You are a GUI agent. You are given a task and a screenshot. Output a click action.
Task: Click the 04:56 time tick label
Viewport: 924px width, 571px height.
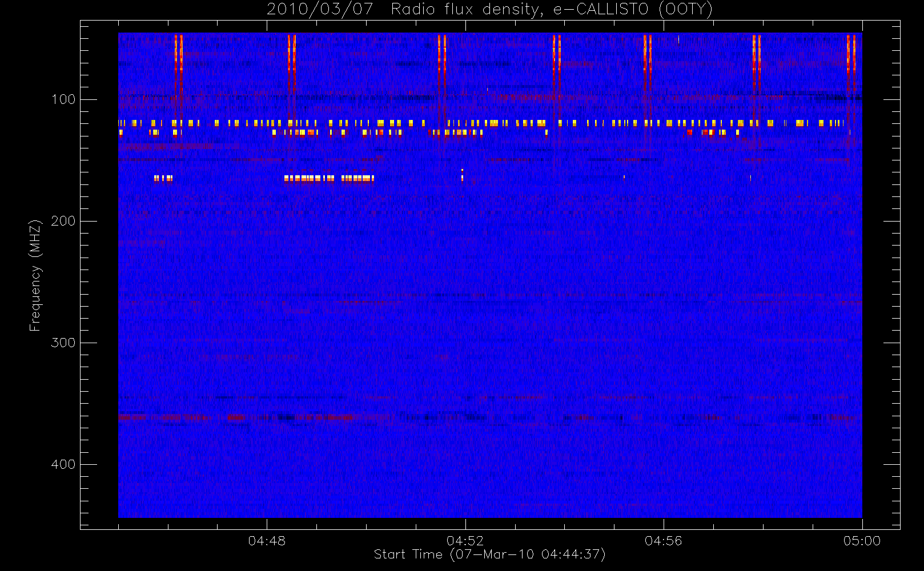coord(664,541)
